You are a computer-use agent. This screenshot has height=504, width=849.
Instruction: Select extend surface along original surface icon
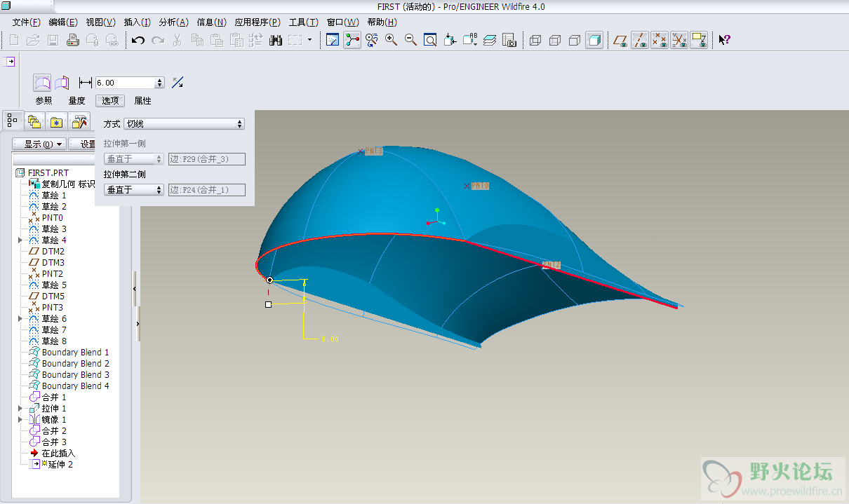click(43, 83)
